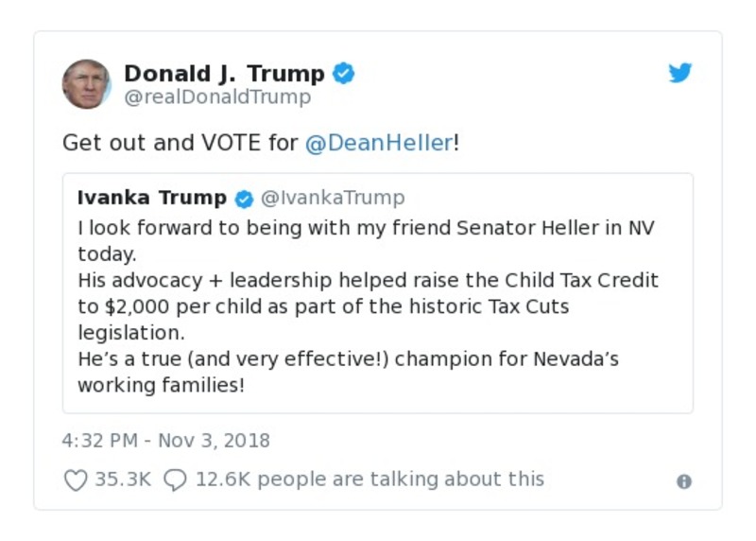
Task: Open the Donald J. Trump display name
Action: 224,73
